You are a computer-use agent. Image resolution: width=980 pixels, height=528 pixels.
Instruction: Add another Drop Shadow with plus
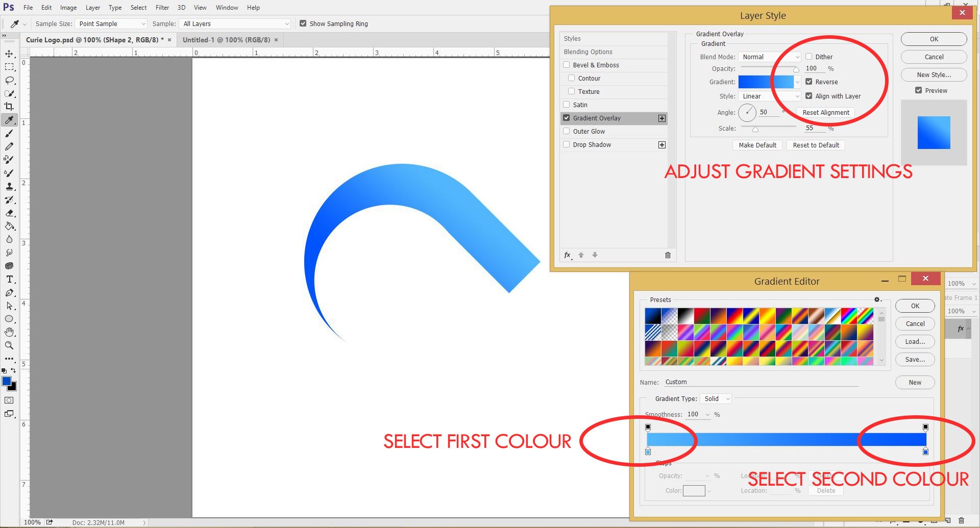pyautogui.click(x=662, y=145)
